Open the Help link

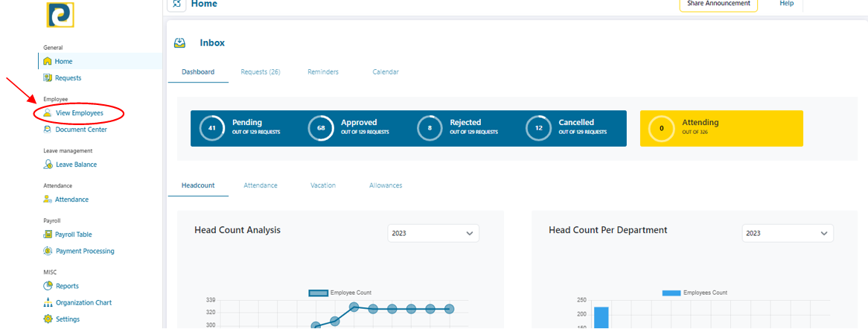click(x=786, y=4)
